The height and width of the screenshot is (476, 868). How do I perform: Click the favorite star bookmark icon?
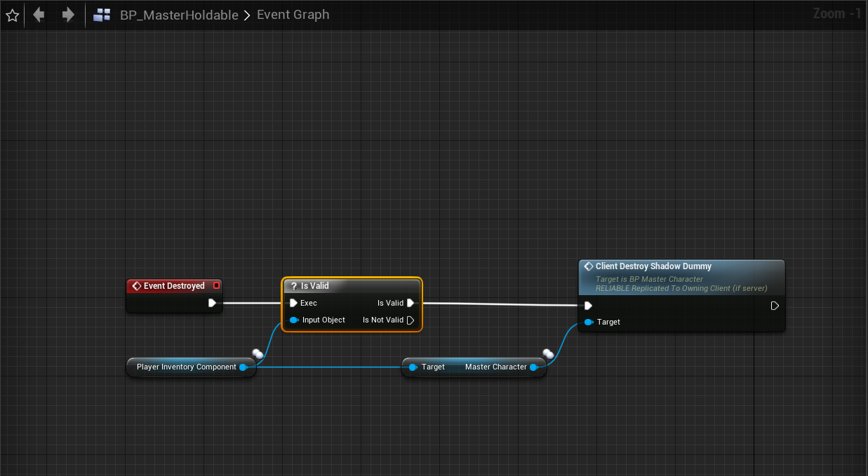[x=12, y=15]
